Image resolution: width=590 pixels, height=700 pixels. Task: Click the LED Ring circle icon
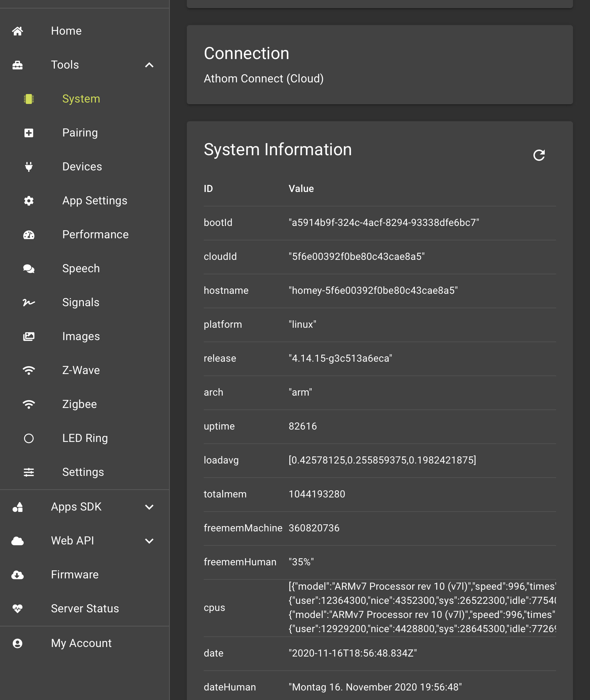click(29, 438)
